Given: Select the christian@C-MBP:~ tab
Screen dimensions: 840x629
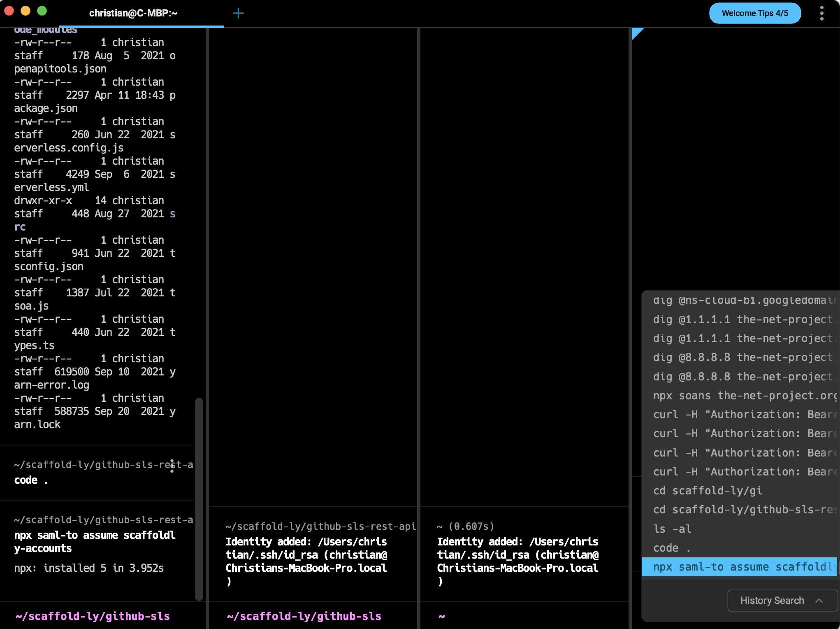Looking at the screenshot, I should [x=134, y=13].
